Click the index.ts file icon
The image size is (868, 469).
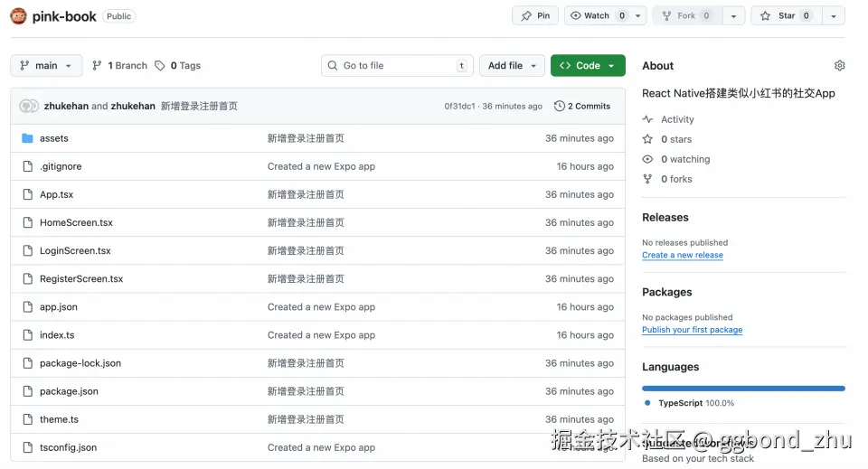tap(28, 335)
